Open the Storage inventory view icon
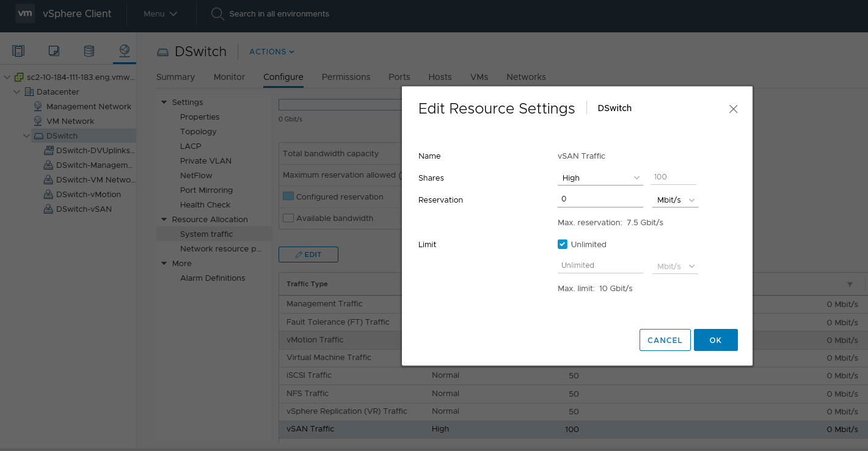This screenshot has width=868, height=451. (x=89, y=51)
